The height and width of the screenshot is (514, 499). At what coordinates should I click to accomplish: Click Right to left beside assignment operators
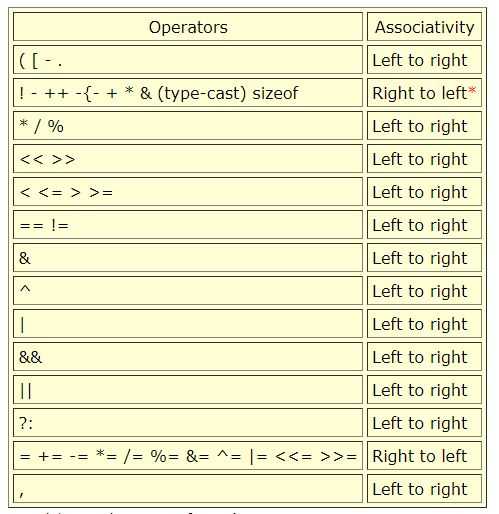click(x=419, y=456)
